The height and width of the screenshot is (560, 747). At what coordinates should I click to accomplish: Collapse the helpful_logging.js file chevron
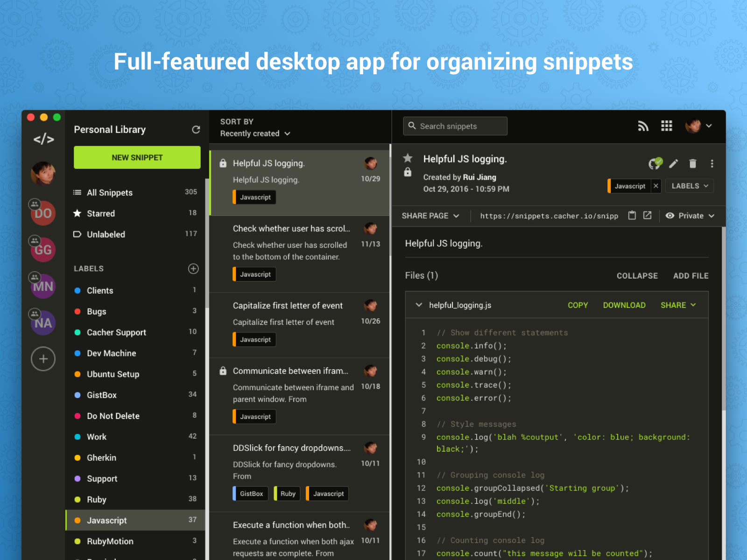click(x=419, y=305)
